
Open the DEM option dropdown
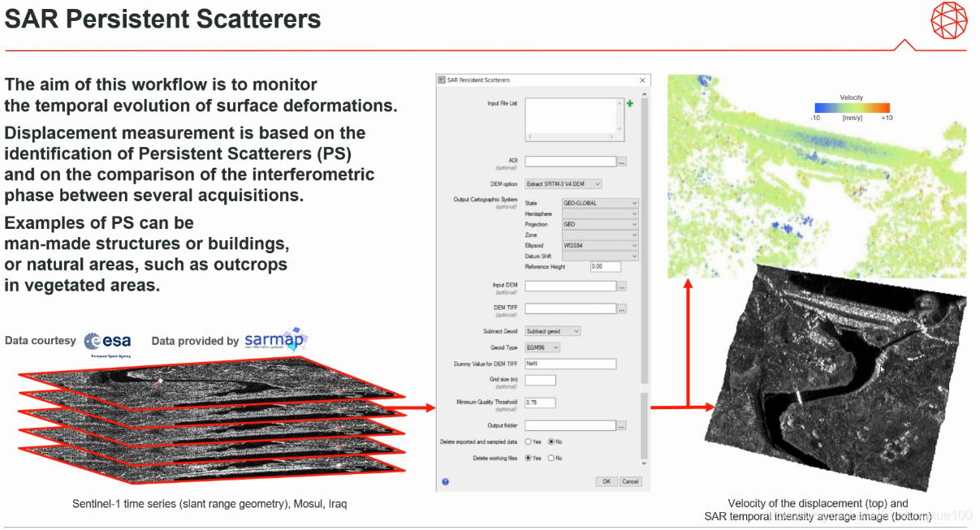pyautogui.click(x=563, y=184)
